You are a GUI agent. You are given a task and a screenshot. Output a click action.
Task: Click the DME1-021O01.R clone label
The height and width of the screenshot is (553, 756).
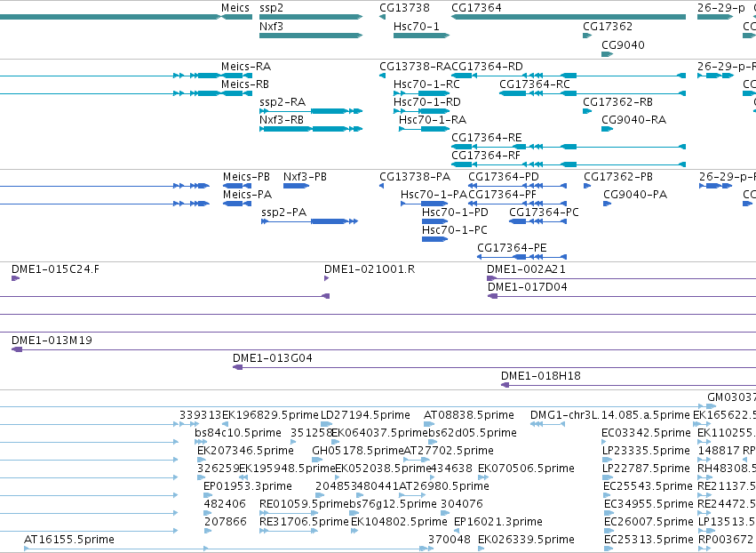click(x=370, y=269)
